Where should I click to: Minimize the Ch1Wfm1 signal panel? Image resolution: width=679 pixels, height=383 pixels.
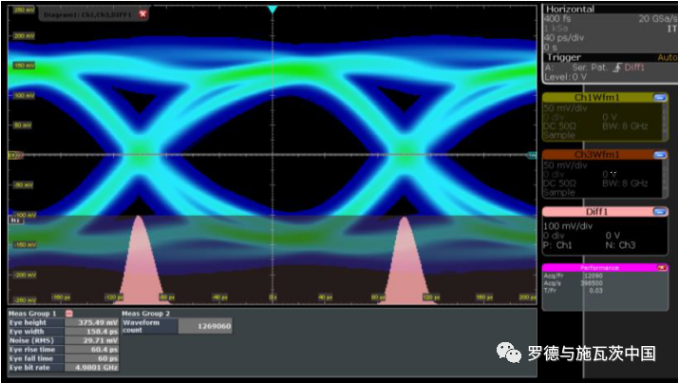tap(660, 98)
